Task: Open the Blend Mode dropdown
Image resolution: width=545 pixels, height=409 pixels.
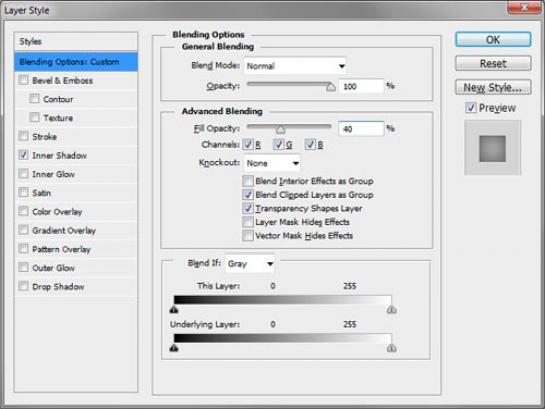Action: pos(295,66)
